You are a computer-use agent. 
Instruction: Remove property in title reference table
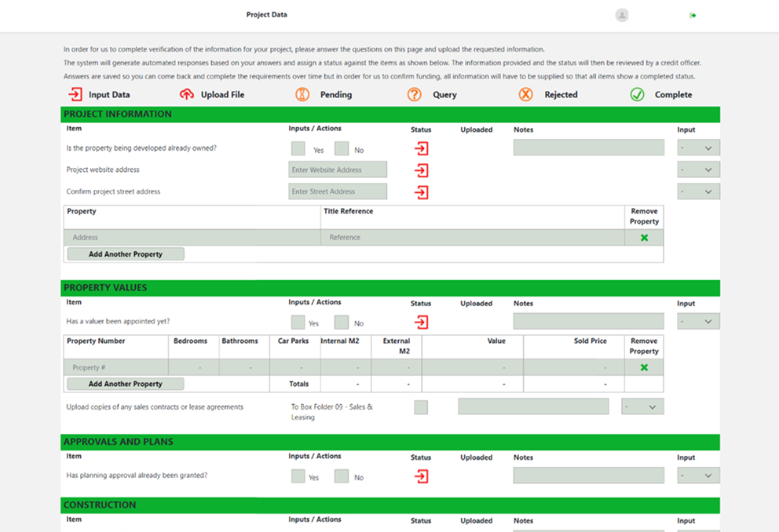click(645, 238)
